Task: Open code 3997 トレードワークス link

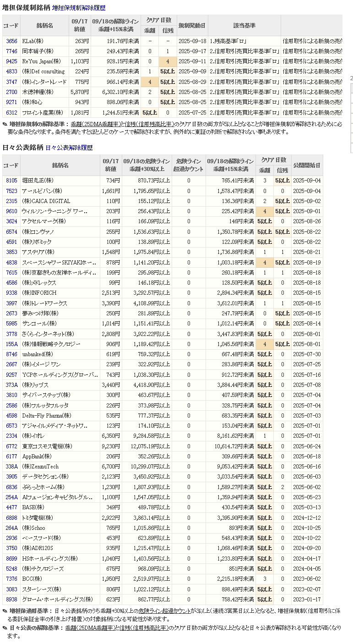Action: (11, 303)
